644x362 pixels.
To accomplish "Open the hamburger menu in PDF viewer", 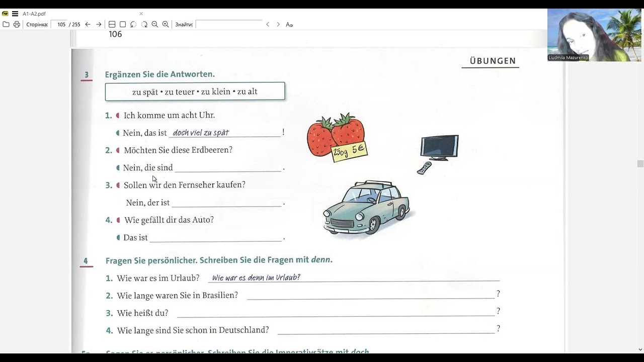I will click(x=15, y=14).
